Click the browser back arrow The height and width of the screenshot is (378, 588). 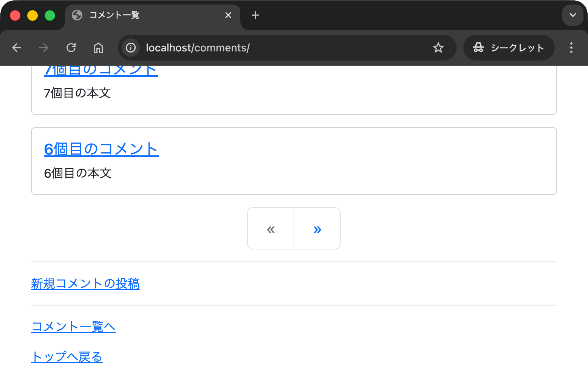point(17,48)
